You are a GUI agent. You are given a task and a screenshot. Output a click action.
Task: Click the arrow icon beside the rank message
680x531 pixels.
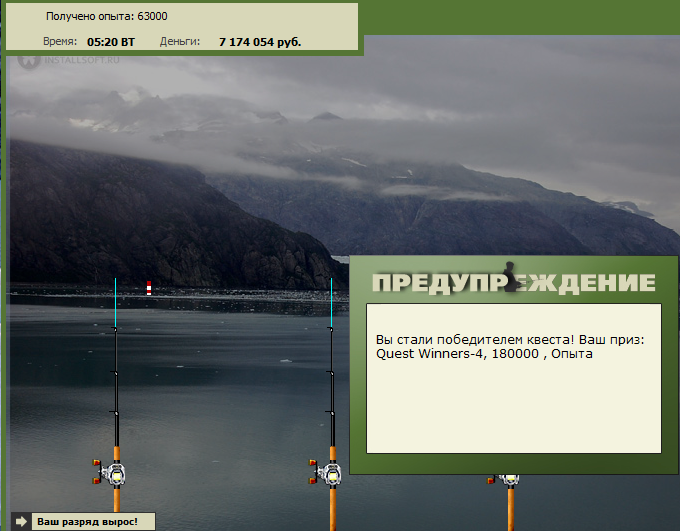tap(21, 521)
